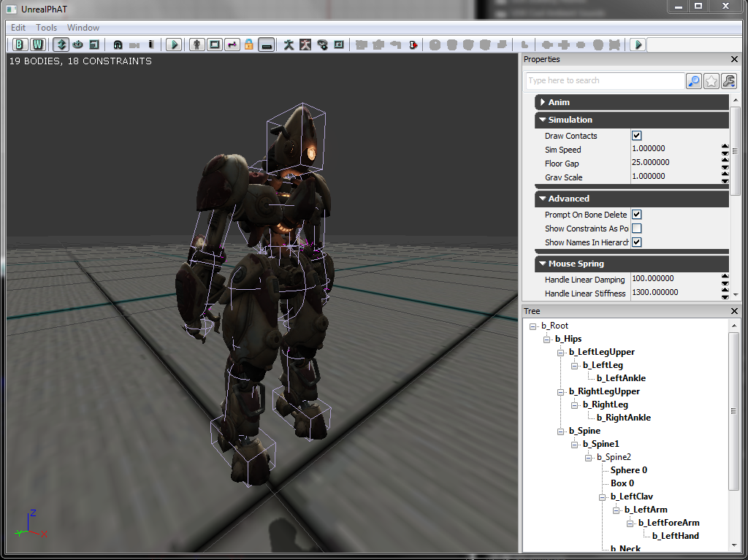Image resolution: width=748 pixels, height=560 pixels.
Task: Click the magnifier search button in Properties
Action: [694, 81]
